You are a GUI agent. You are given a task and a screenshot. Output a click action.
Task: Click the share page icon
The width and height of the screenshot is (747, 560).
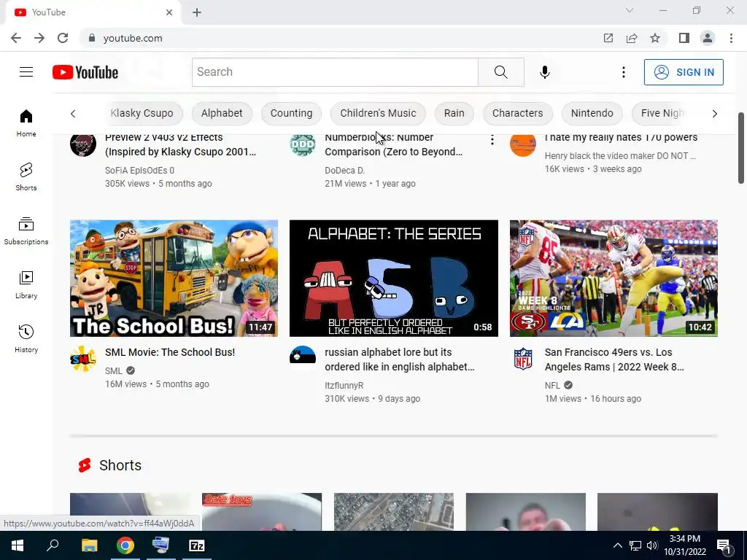coord(632,38)
